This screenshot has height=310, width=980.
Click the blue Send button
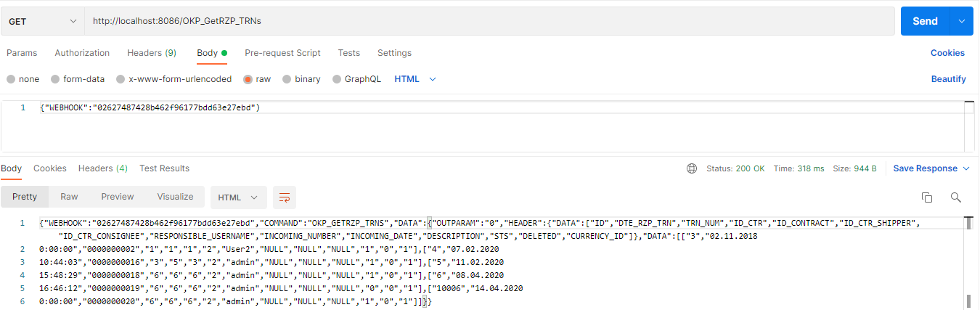(924, 21)
